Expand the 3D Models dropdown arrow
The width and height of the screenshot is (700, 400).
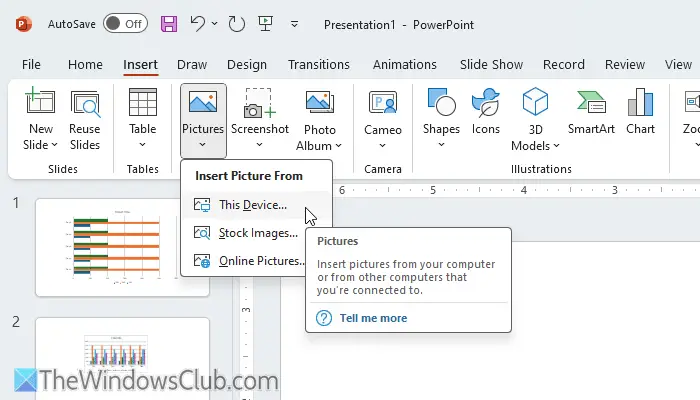556,146
